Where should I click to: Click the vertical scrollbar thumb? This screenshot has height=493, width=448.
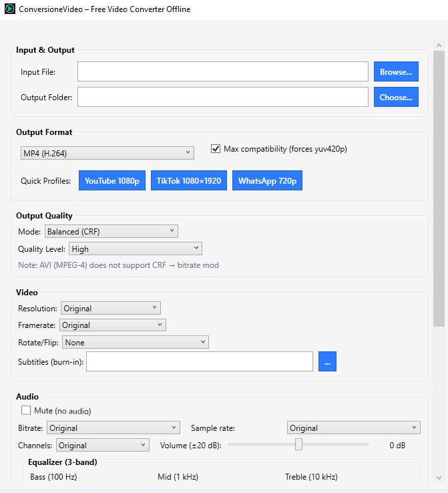click(x=439, y=188)
